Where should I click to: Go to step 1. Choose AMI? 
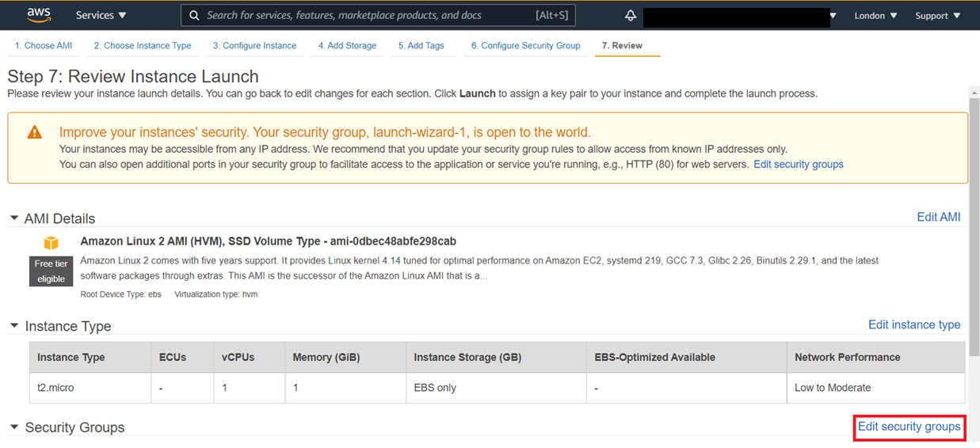44,46
